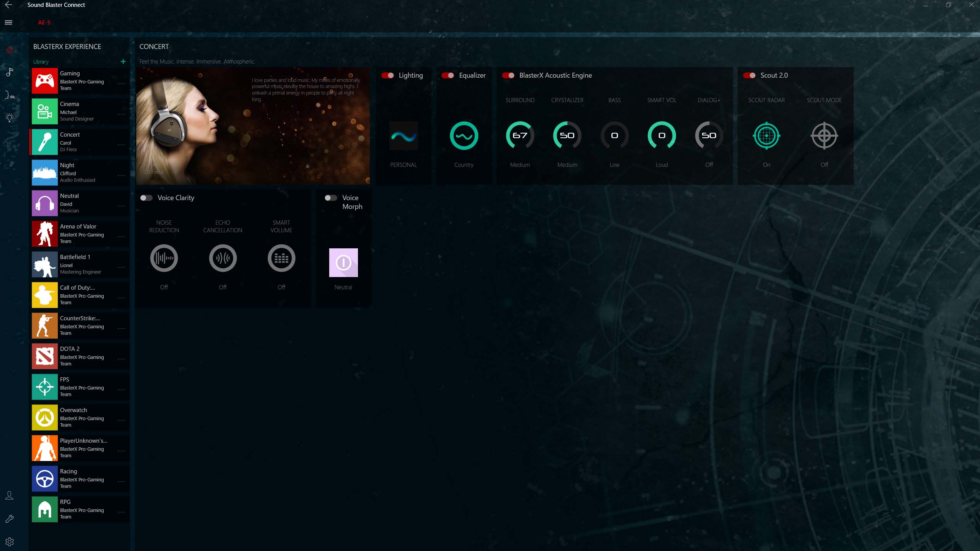Adjust the Dialog+ dial showing 50
Viewport: 980px width, 551px height.
click(709, 135)
